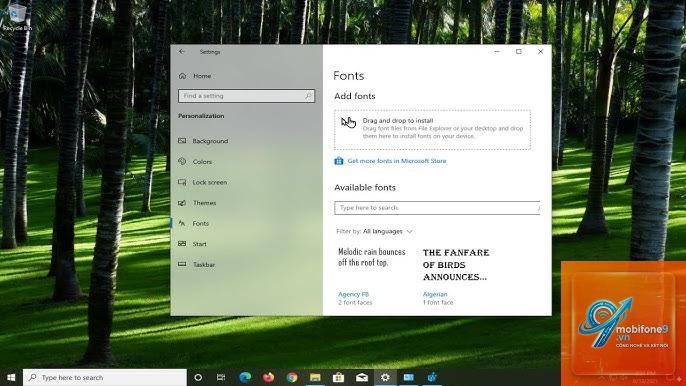Click the Find a setting search box

tap(246, 96)
